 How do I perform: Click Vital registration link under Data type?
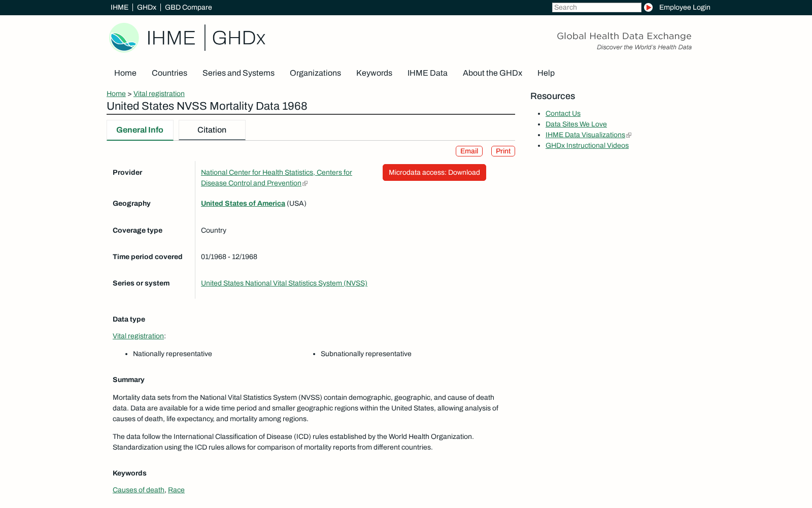tap(138, 336)
